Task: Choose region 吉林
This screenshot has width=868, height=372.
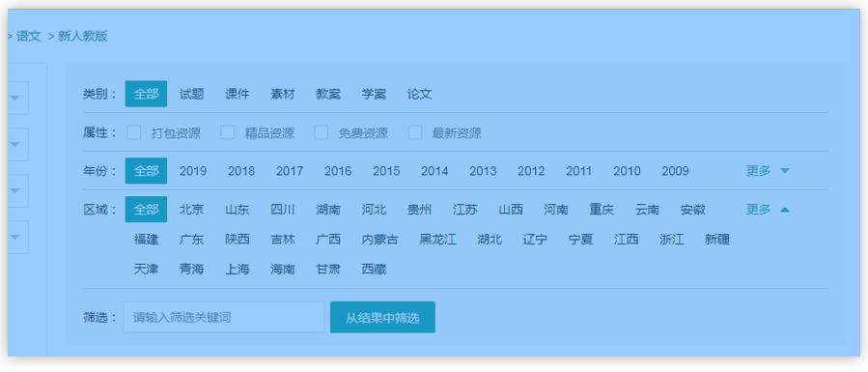Action: 282,240
